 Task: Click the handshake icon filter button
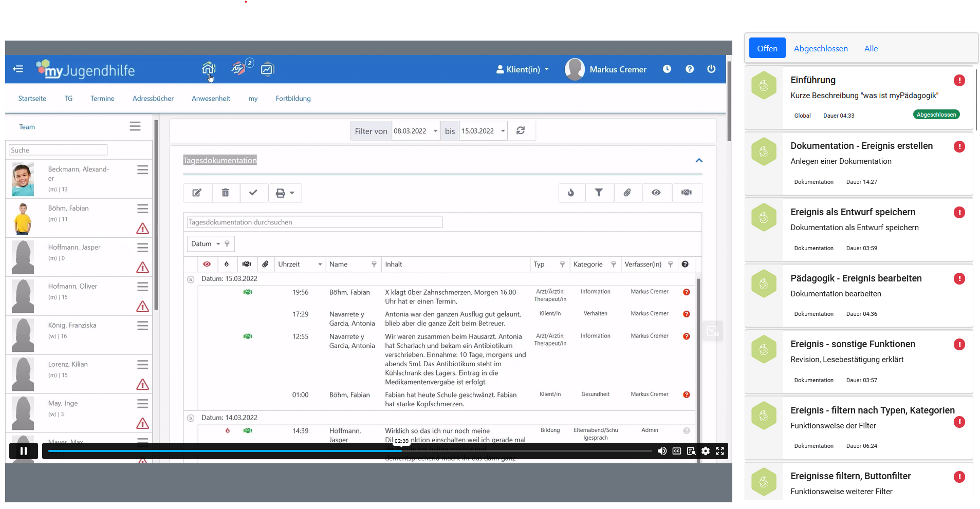click(x=686, y=193)
